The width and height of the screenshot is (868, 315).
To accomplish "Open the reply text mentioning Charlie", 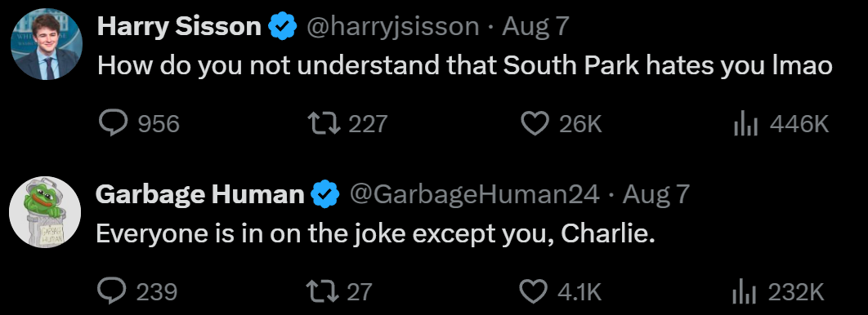I will pyautogui.click(x=375, y=234).
